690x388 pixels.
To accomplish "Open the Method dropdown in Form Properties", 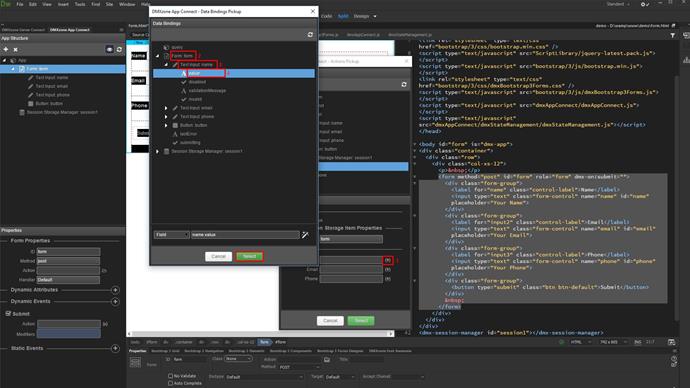I will [x=68, y=261].
